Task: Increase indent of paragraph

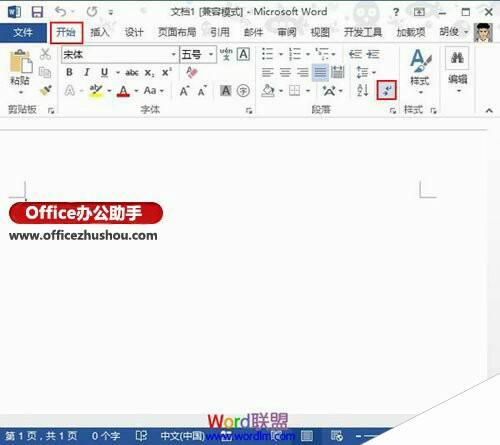Action: tap(373, 54)
